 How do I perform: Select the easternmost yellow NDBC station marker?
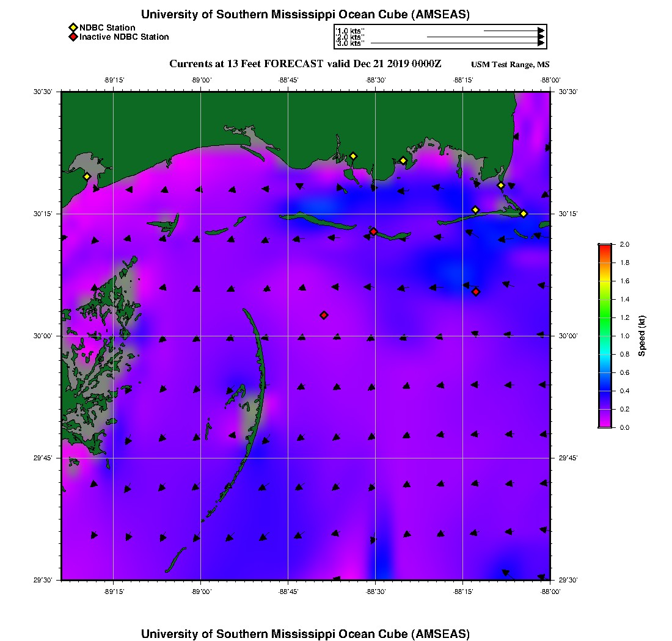(524, 213)
